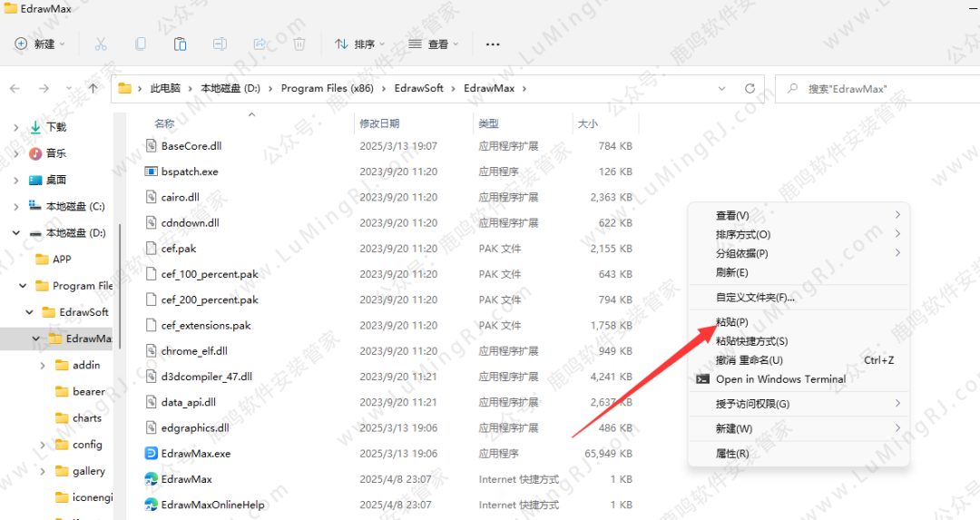Click Open in Windows Terminal menu entry
Screen dimensions: 980x520
780,379
